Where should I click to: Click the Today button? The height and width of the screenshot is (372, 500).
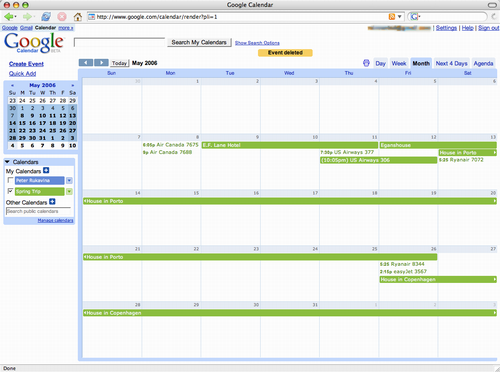coord(119,63)
